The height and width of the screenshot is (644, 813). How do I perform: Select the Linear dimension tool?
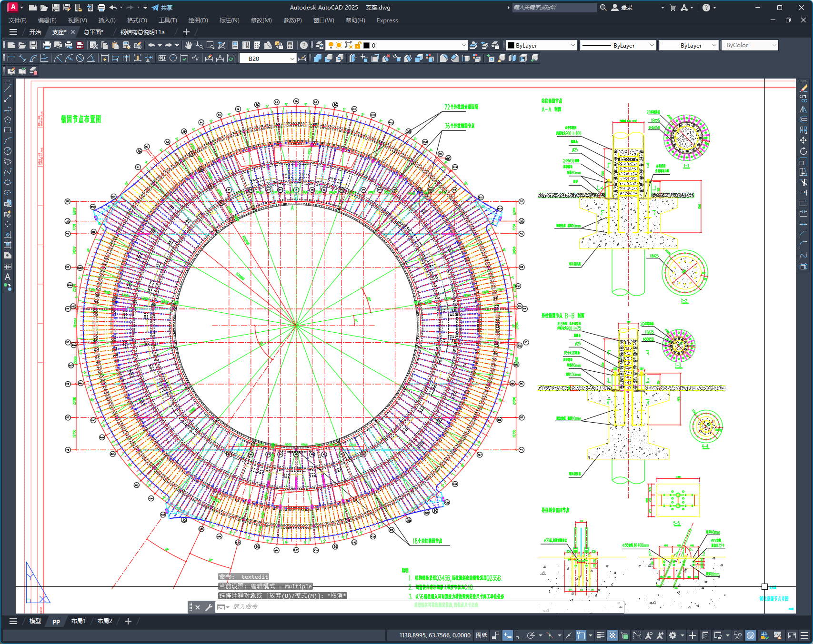[11, 58]
